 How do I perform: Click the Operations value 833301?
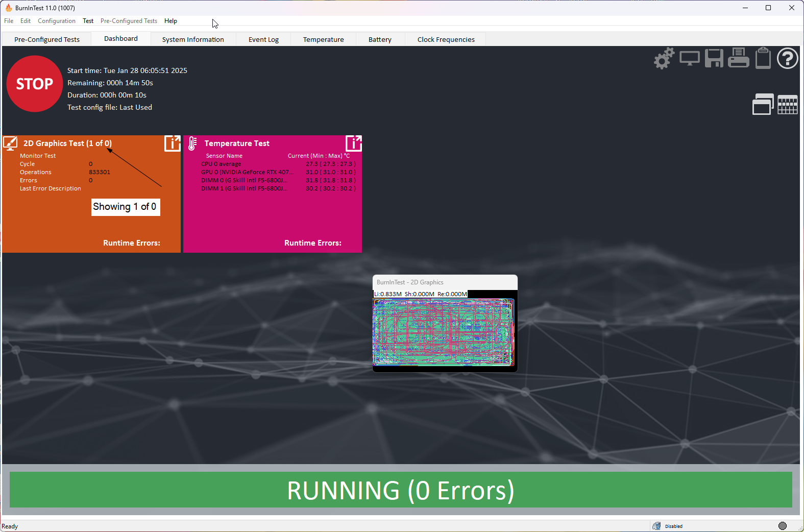tap(100, 172)
